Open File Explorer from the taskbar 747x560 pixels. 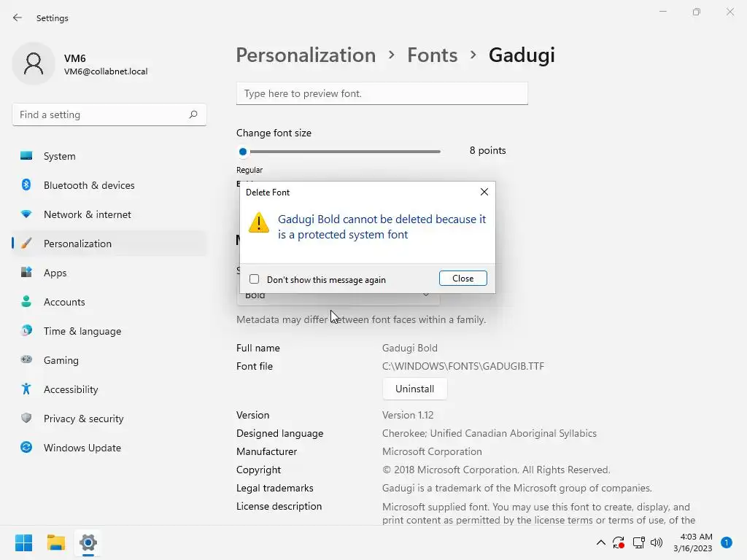pyautogui.click(x=56, y=542)
